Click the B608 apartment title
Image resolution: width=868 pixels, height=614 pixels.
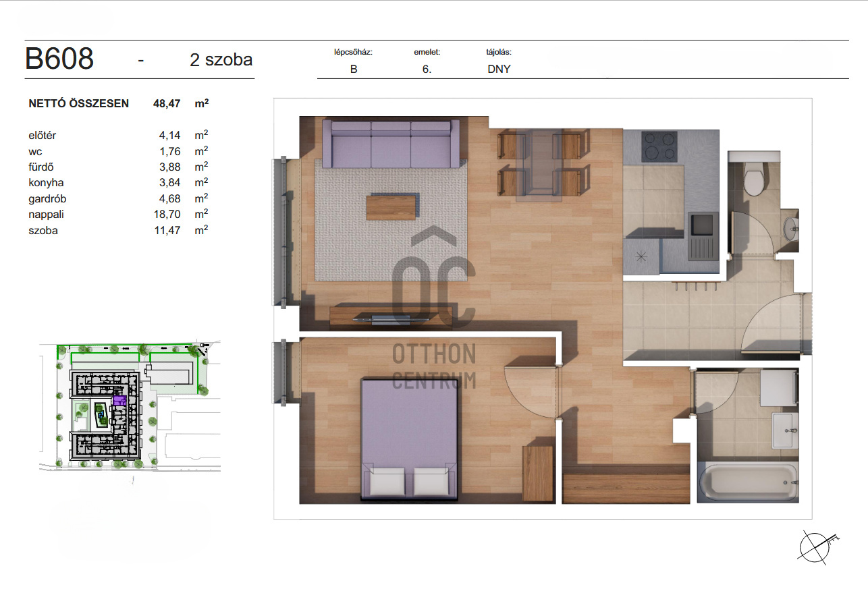[59, 59]
